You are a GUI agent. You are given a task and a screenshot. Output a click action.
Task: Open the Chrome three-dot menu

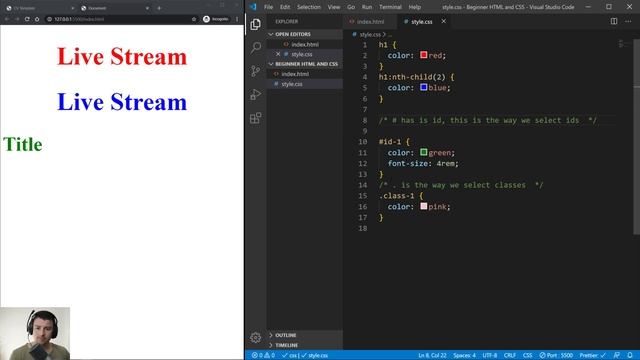pos(237,19)
